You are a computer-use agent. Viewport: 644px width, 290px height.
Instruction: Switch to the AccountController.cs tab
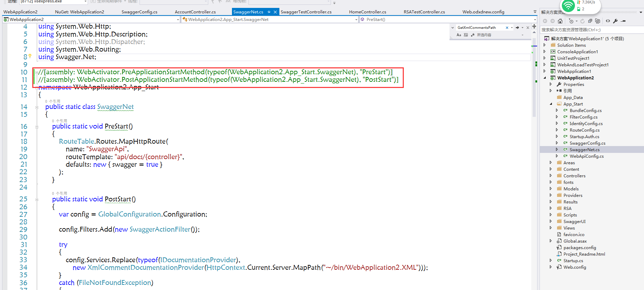195,12
